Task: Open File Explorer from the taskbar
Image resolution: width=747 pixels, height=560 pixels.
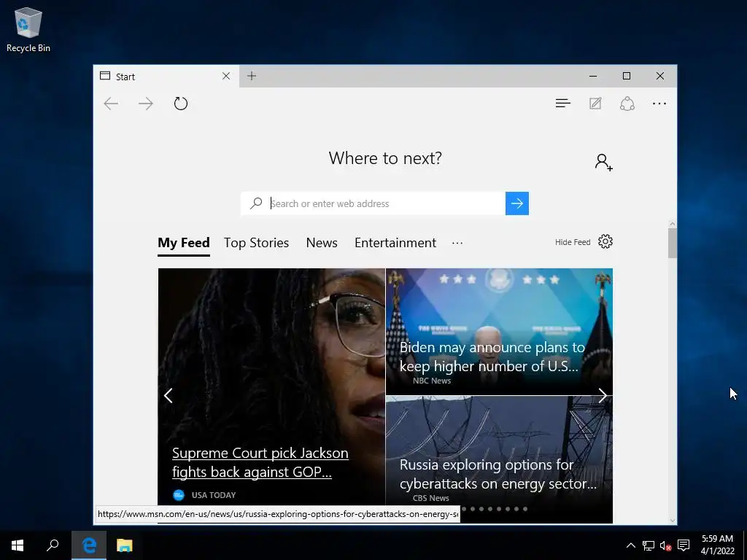Action: (124, 545)
